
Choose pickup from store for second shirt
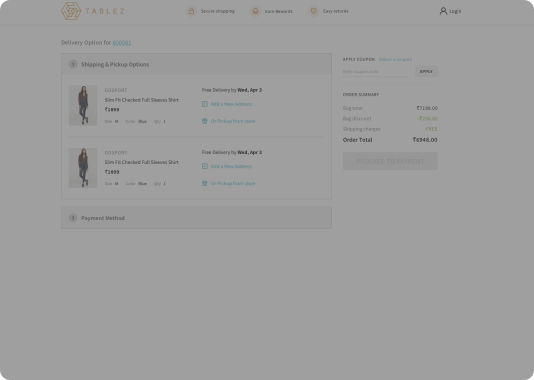point(233,183)
